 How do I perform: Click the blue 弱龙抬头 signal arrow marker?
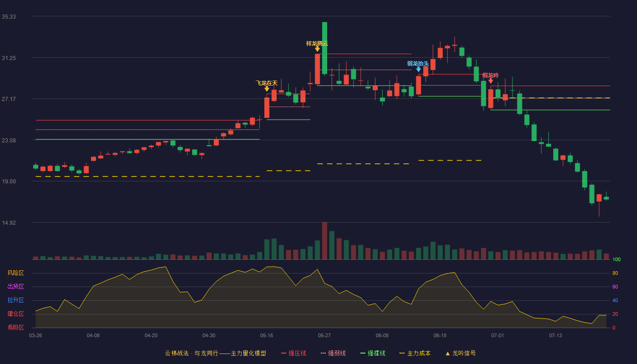pos(418,69)
